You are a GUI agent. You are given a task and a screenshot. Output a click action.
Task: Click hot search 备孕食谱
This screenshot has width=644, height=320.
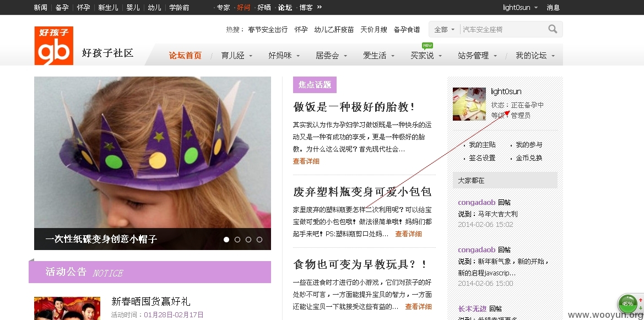pyautogui.click(x=407, y=30)
